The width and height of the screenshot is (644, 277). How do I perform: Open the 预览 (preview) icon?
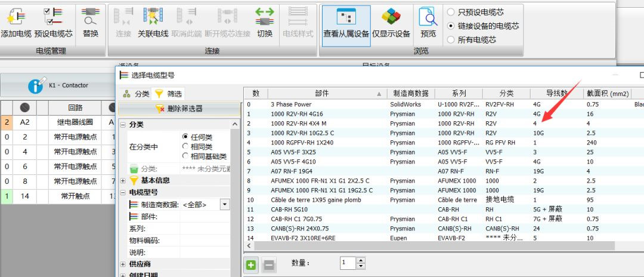pos(428,18)
